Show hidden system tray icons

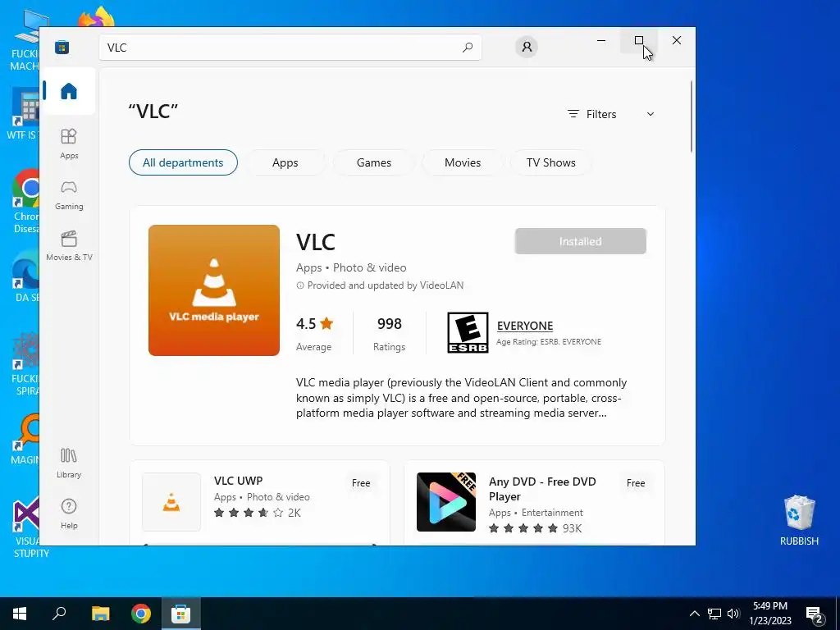point(694,614)
